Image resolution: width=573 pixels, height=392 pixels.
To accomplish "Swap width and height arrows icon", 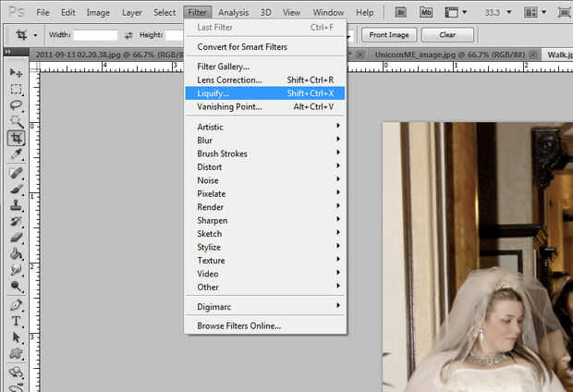I will click(128, 35).
